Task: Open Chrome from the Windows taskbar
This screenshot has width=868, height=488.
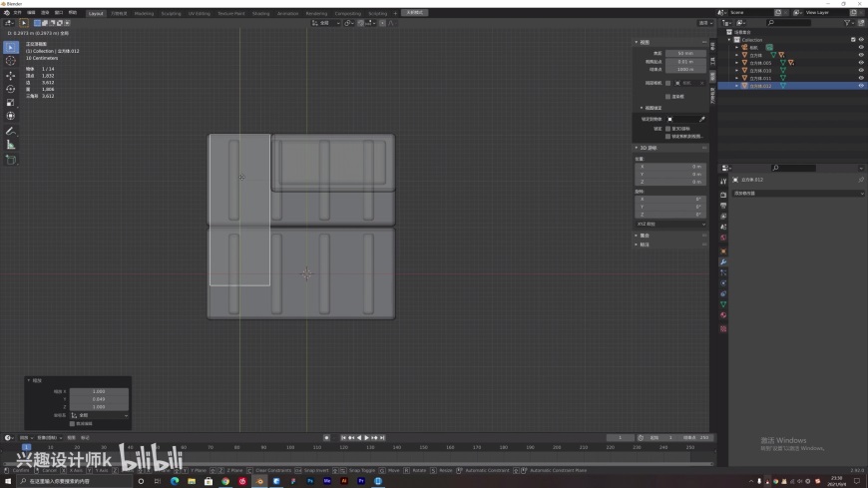Action: tap(225, 481)
